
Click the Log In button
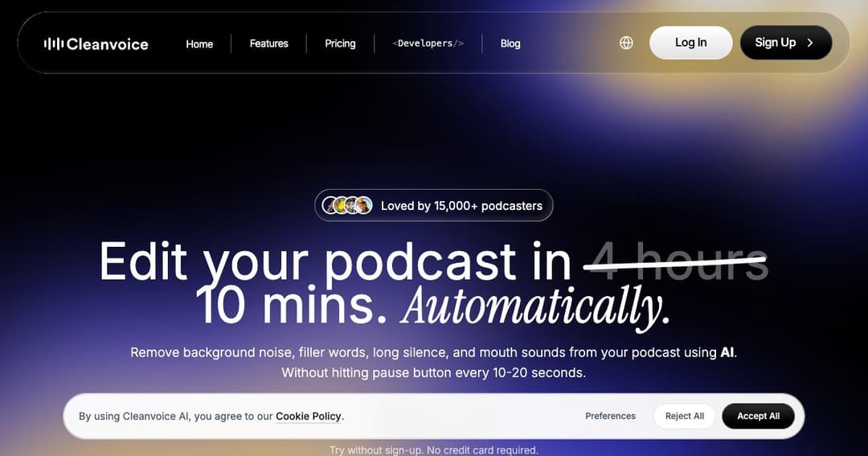pos(691,43)
